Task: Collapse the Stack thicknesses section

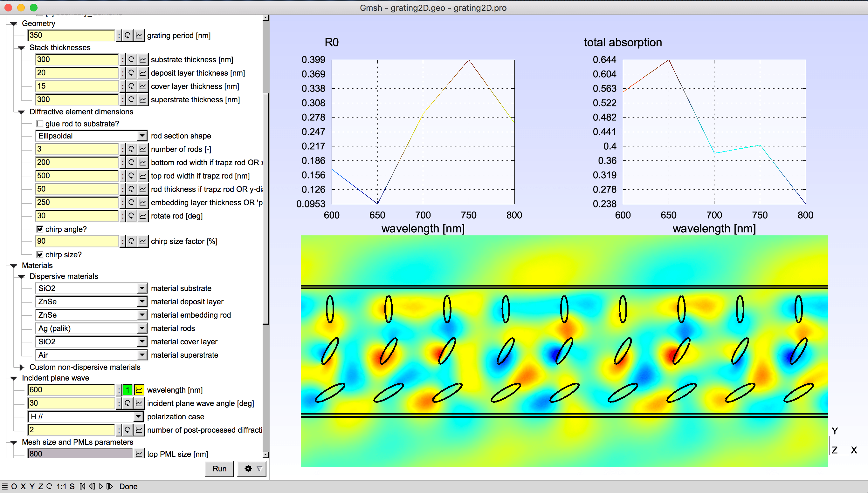Action: click(22, 48)
